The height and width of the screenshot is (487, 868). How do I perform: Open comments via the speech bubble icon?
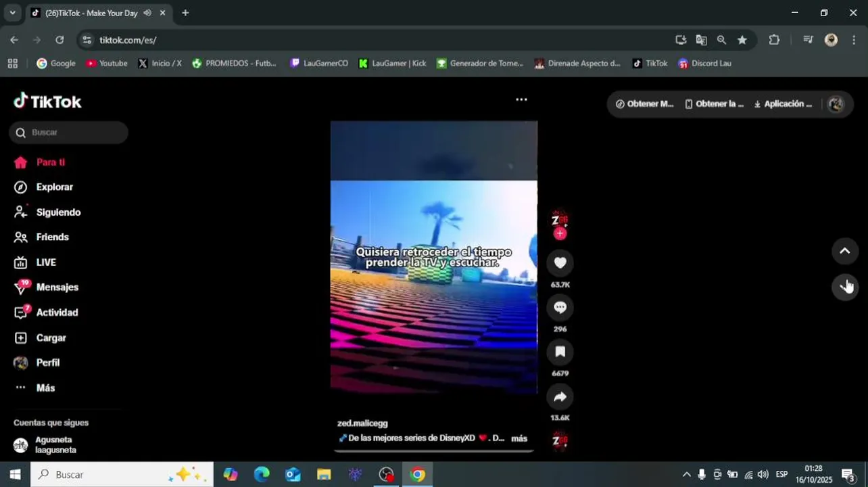click(x=560, y=307)
